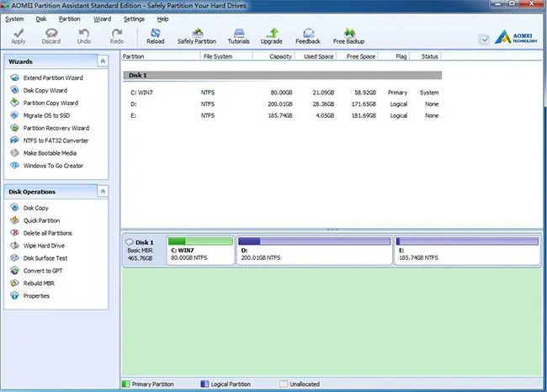The height and width of the screenshot is (392, 547).
Task: Sort by the Partition column header
Action: click(161, 56)
